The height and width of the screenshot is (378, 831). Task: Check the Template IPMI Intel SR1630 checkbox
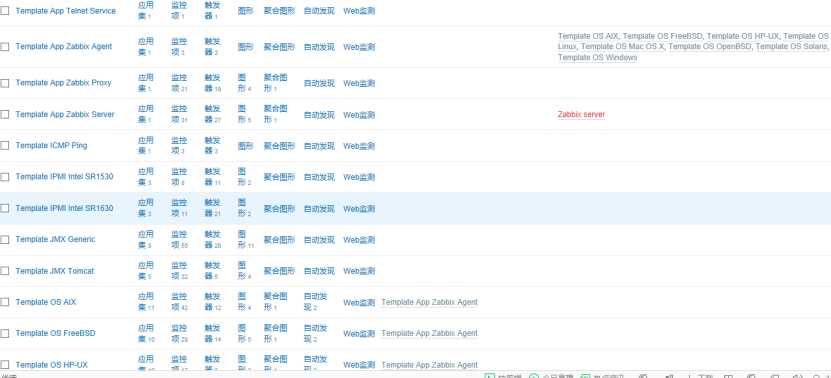click(5, 208)
